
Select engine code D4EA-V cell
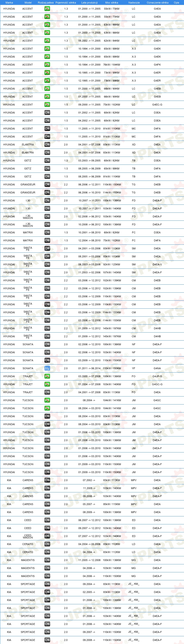point(157,264)
